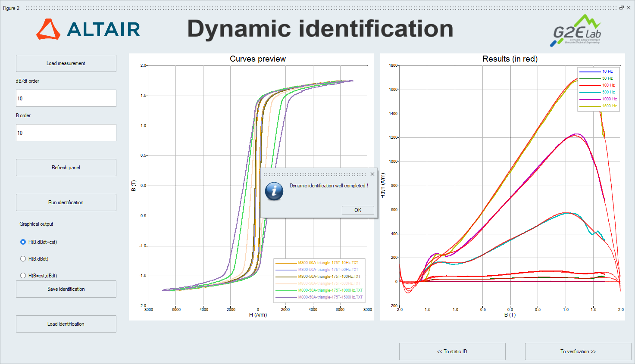Close the completion message dialog
This screenshot has width=635, height=364.
point(372,174)
